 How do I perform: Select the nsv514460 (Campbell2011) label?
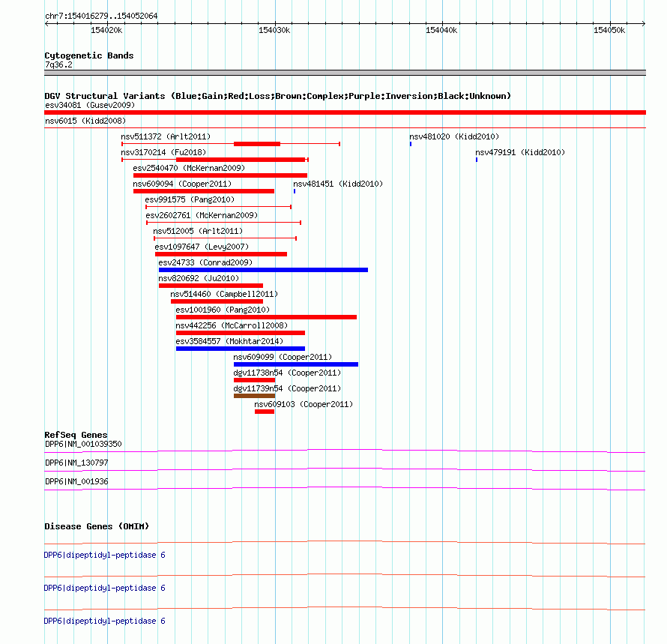tap(224, 294)
